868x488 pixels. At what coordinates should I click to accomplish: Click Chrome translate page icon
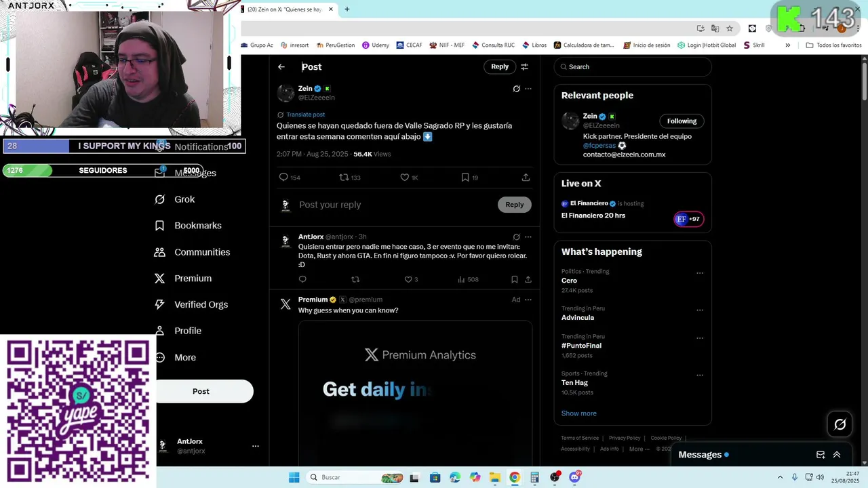pos(715,28)
